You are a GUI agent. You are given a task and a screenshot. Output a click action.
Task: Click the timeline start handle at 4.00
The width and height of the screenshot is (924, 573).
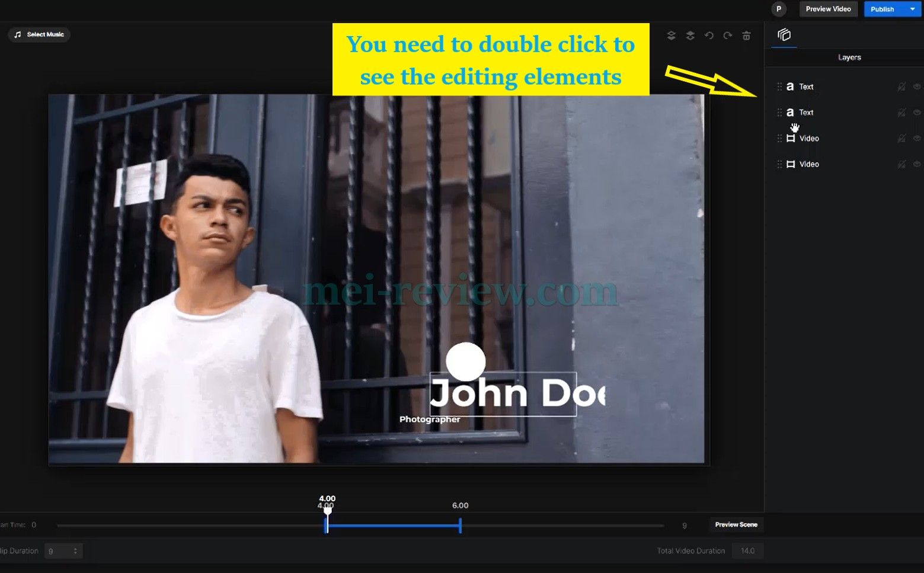pyautogui.click(x=327, y=524)
